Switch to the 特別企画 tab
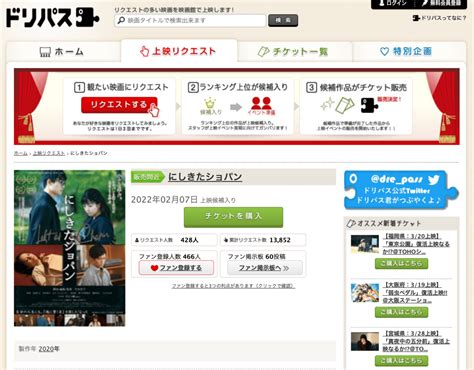 point(409,51)
